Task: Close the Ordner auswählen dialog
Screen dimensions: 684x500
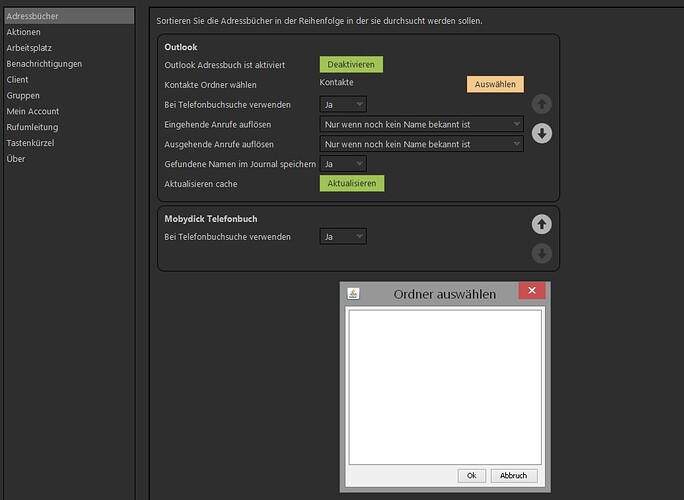Action: 532,291
